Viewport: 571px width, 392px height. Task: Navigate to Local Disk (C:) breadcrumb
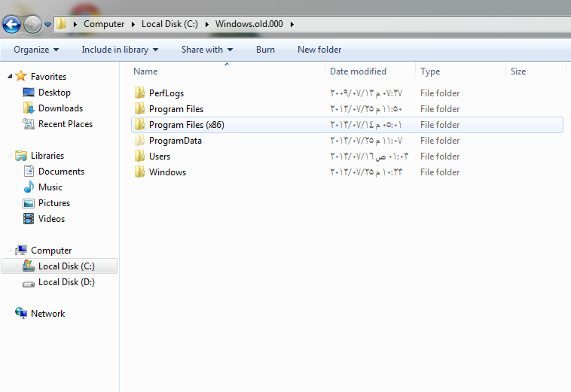click(x=169, y=24)
